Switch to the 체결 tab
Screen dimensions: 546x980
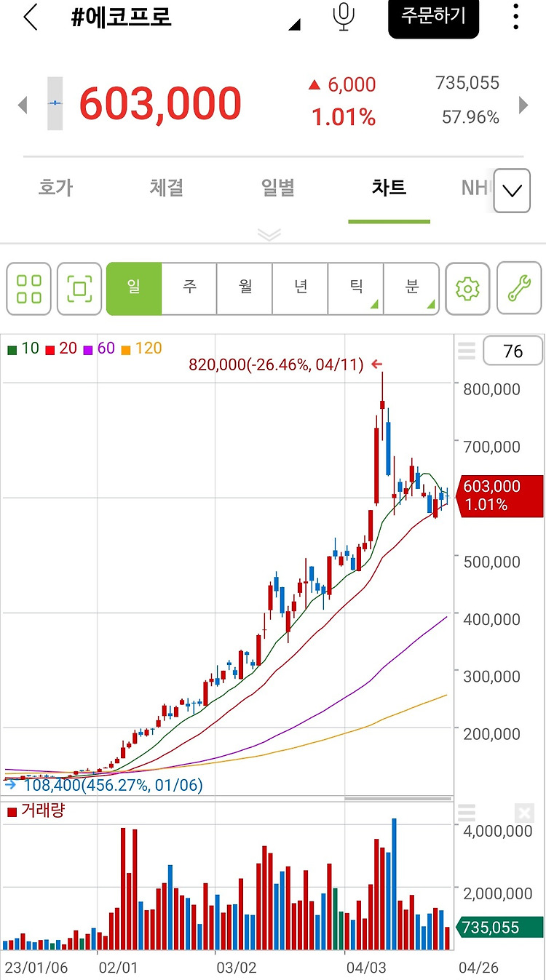click(167, 188)
